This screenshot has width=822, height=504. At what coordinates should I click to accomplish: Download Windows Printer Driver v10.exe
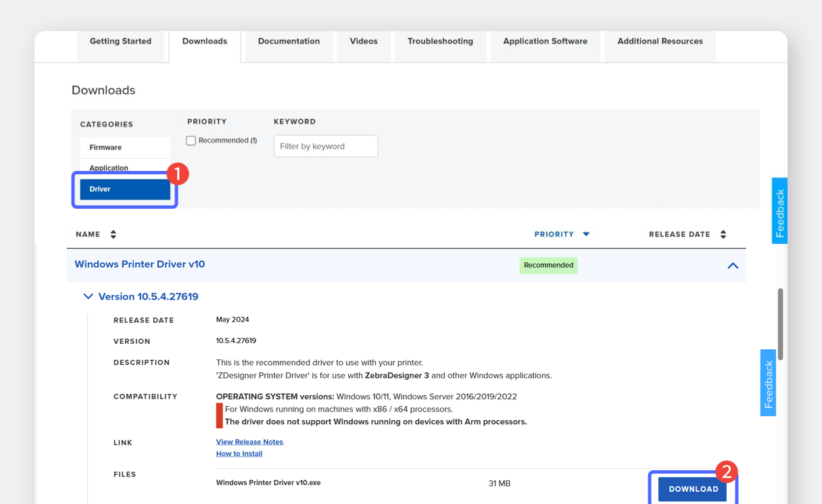[x=693, y=489]
